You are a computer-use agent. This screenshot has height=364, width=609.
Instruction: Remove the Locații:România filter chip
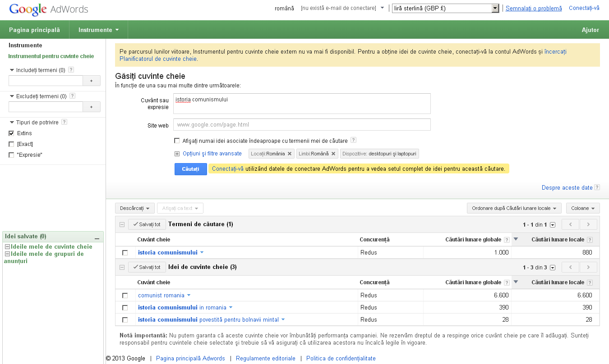pos(290,154)
